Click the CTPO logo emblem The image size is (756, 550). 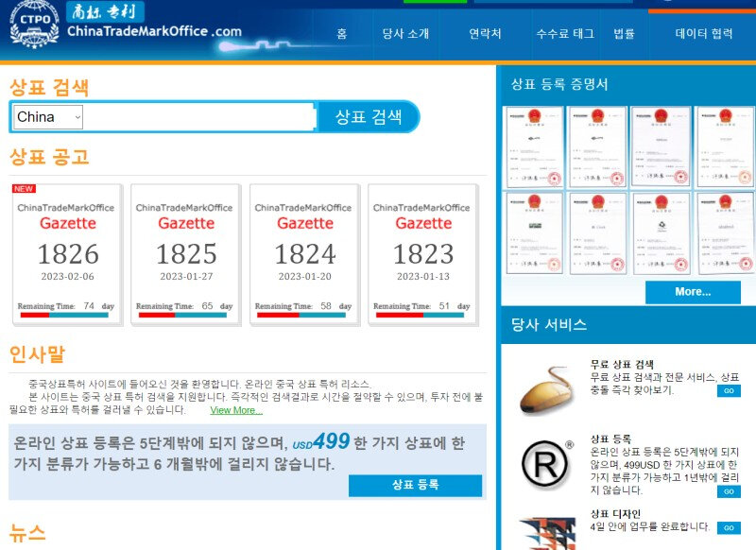(34, 26)
